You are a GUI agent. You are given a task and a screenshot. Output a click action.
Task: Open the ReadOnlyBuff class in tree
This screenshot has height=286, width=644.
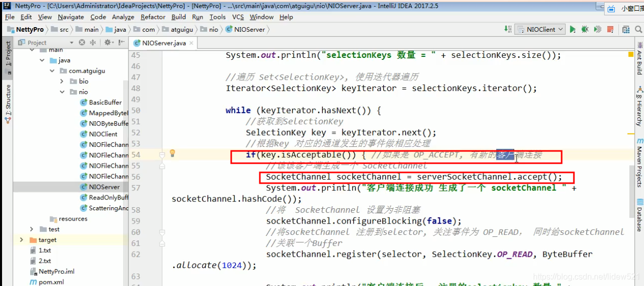[x=104, y=197]
